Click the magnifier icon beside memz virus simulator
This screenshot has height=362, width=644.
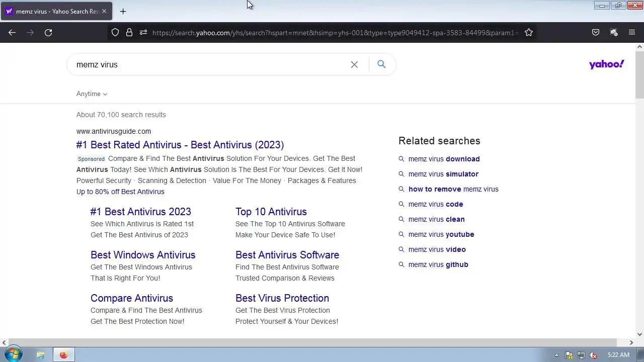pyautogui.click(x=401, y=174)
